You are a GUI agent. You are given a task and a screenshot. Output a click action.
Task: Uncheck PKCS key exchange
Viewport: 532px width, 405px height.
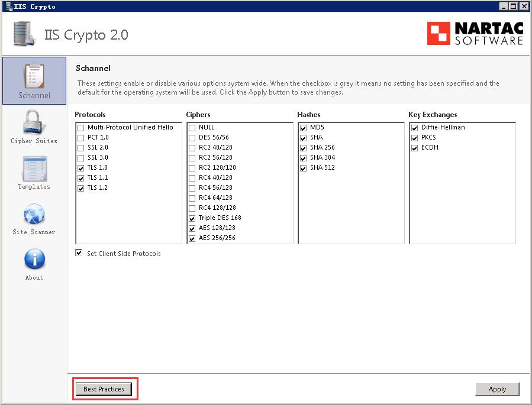[415, 138]
